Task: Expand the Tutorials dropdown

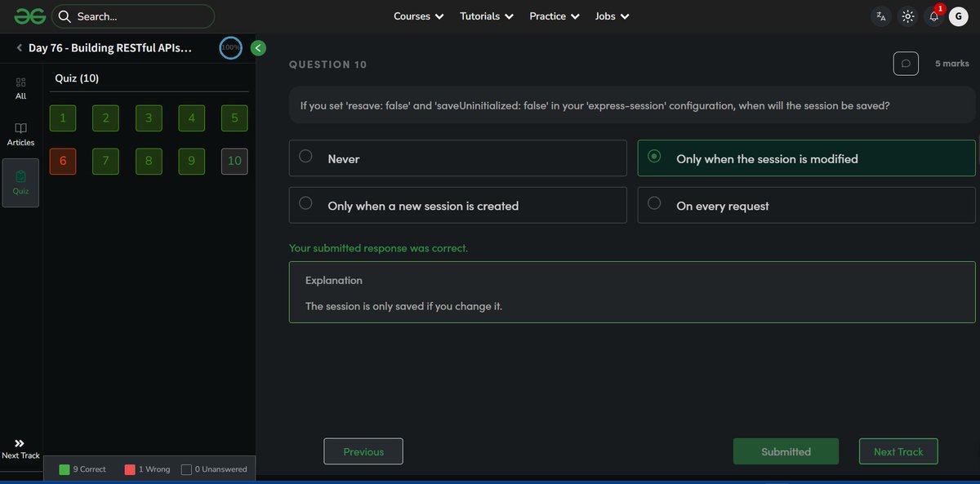Action: tap(487, 16)
